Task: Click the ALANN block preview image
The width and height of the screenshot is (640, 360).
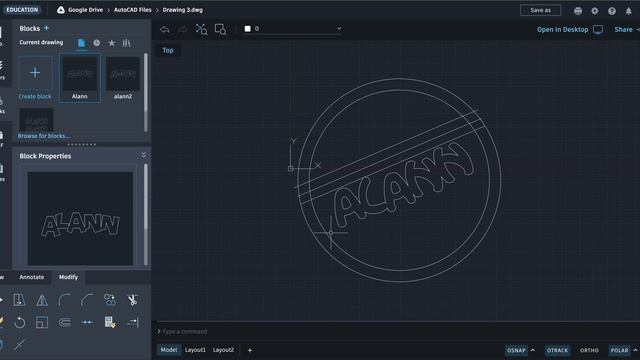Action: (80, 218)
